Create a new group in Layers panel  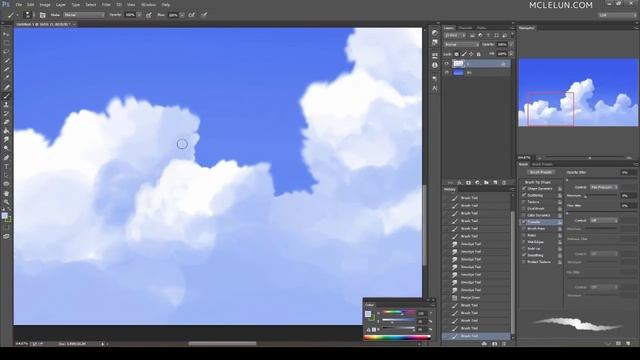[x=486, y=182]
